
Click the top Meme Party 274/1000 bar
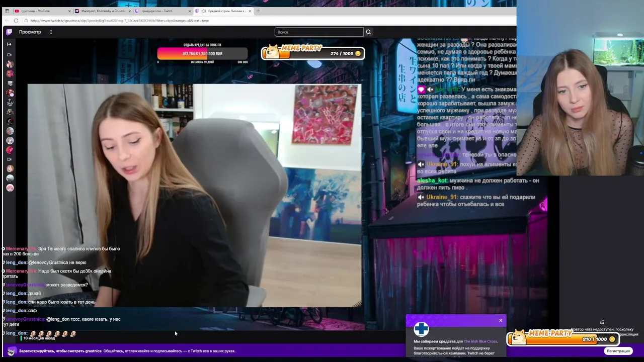[x=313, y=53]
